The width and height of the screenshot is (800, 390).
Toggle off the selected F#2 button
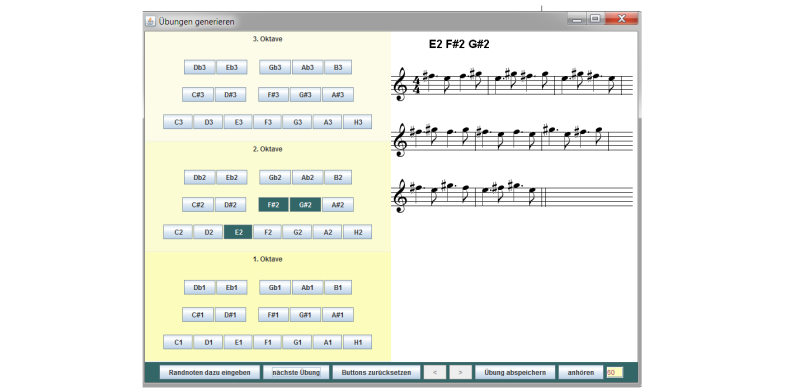[273, 205]
